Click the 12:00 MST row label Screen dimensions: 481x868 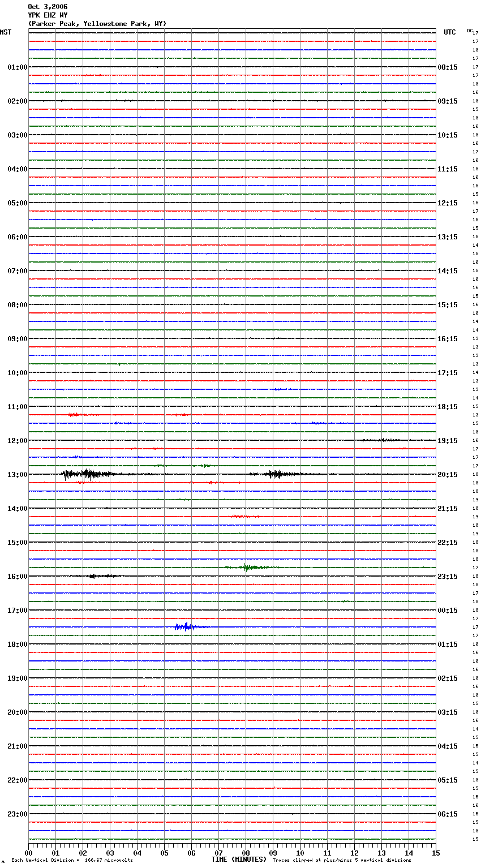coord(18,441)
